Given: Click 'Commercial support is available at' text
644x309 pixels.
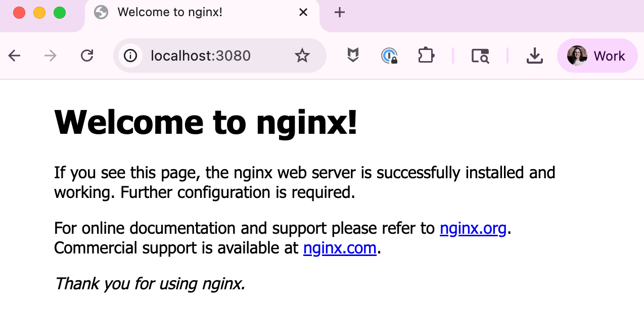Looking at the screenshot, I should click(176, 248).
